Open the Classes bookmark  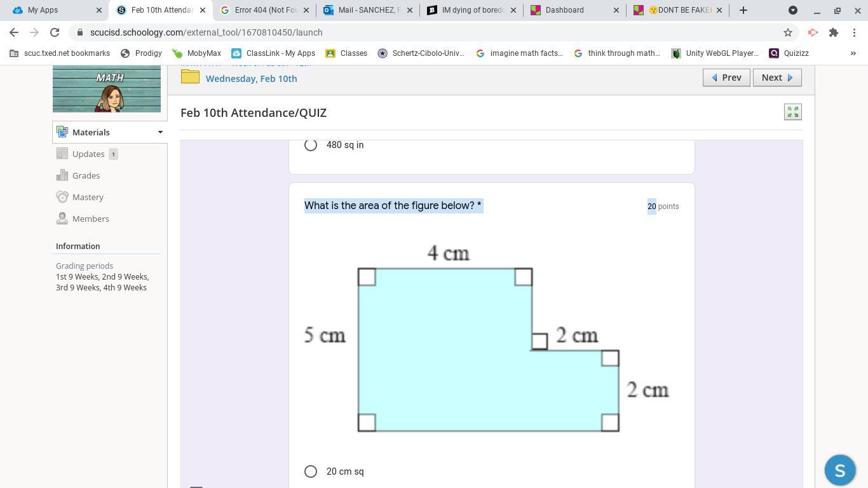[x=346, y=53]
